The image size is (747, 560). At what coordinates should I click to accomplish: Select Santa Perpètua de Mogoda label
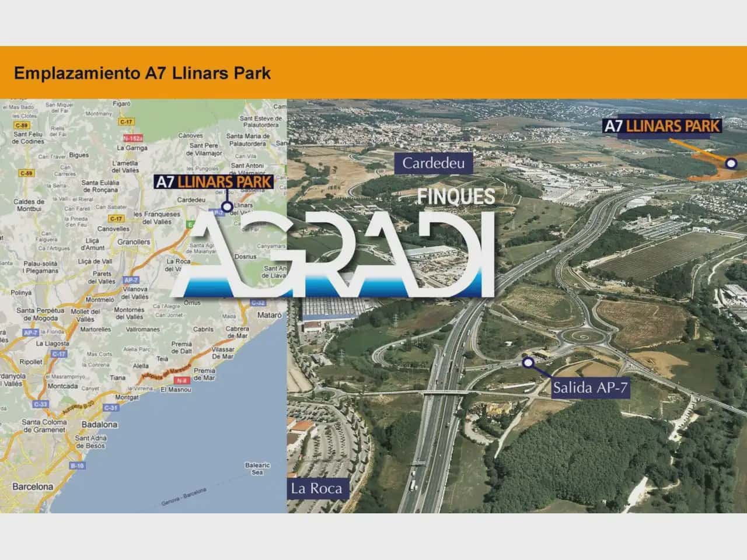coord(40,315)
